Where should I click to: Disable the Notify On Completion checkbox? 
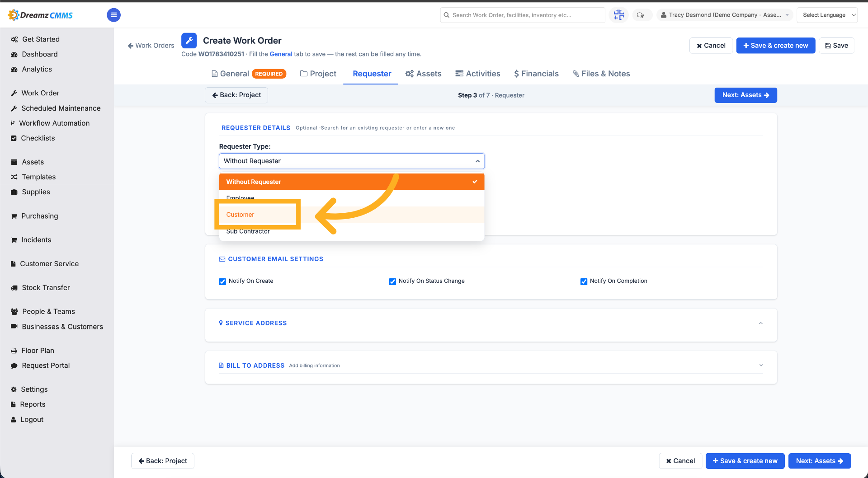click(x=584, y=281)
